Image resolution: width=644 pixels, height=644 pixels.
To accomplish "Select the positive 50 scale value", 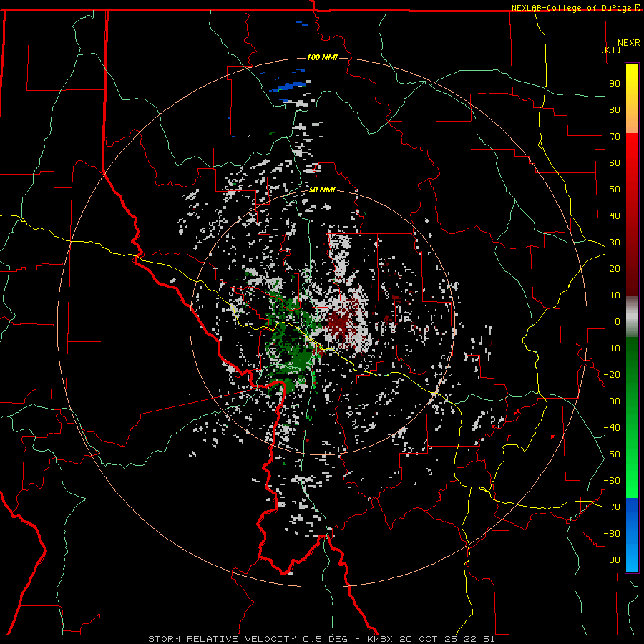I will coord(615,190).
